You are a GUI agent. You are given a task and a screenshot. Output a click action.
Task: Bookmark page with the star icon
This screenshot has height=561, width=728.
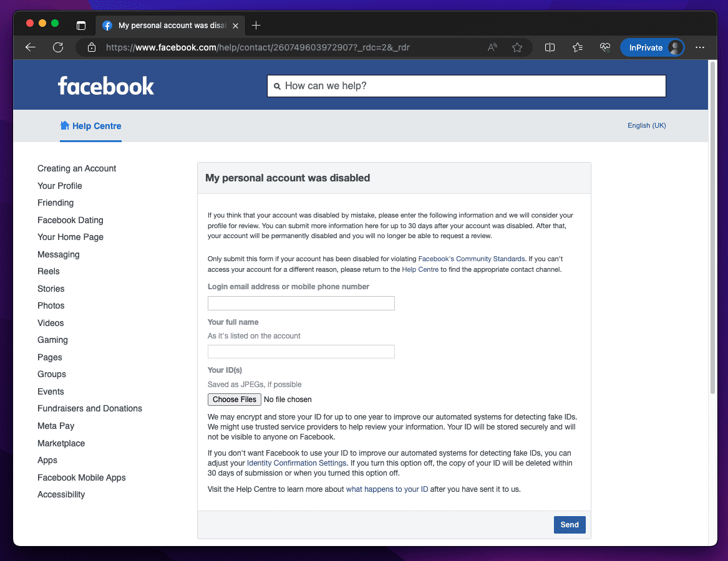pos(517,47)
